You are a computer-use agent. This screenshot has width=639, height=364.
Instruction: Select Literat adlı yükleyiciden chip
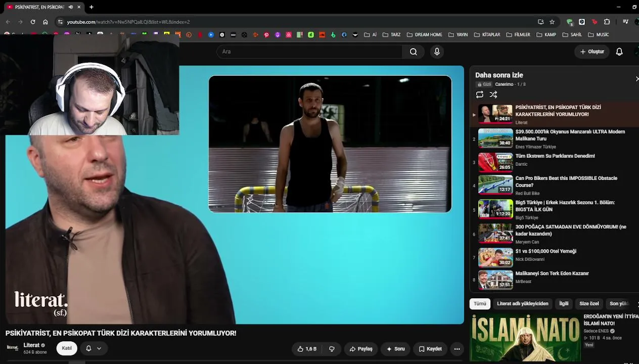pos(522,304)
